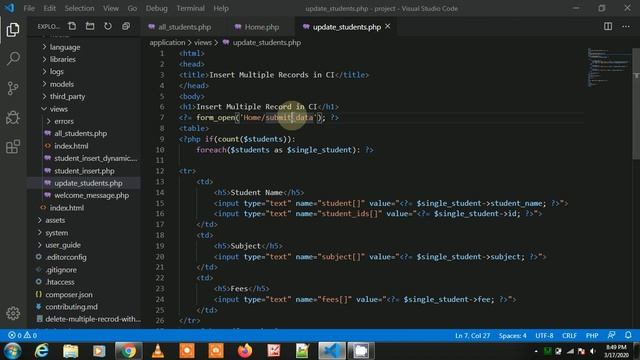
Task: Open the editor More Actions ellipsis
Action: pos(626,27)
